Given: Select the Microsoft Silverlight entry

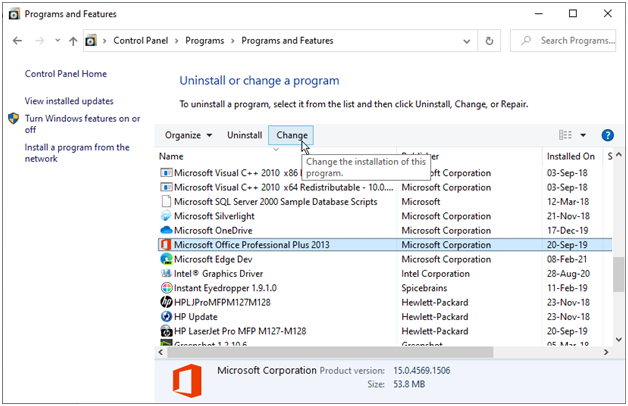Looking at the screenshot, I should (x=214, y=216).
